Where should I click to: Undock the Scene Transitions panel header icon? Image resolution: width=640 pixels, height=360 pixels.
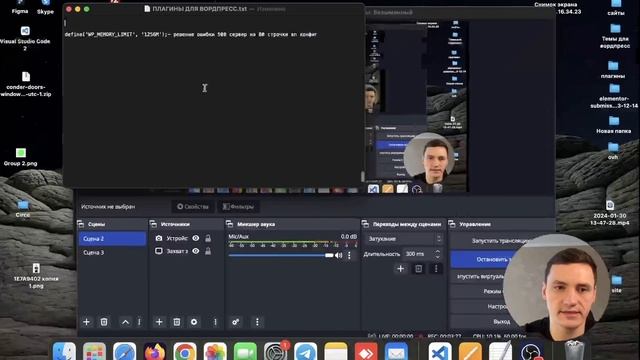click(x=365, y=224)
